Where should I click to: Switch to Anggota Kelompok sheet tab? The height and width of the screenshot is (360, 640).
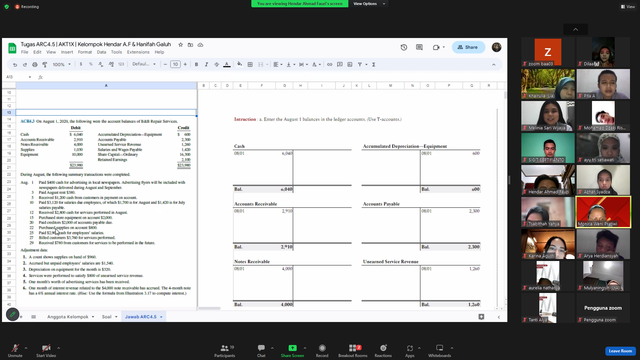pyautogui.click(x=68, y=317)
